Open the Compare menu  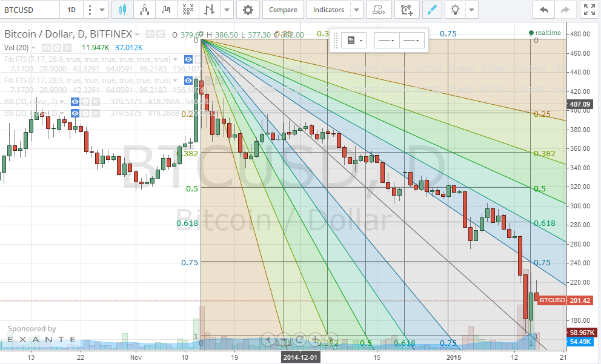pyautogui.click(x=283, y=10)
